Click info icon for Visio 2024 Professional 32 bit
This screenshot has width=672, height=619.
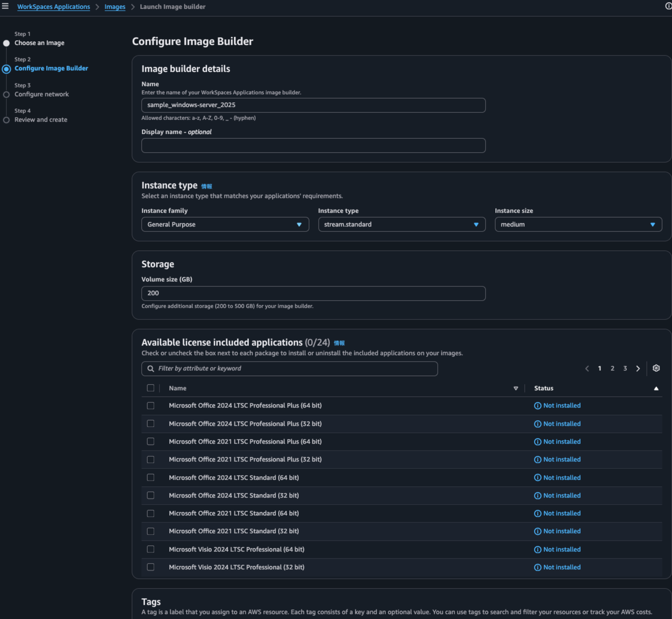(537, 567)
